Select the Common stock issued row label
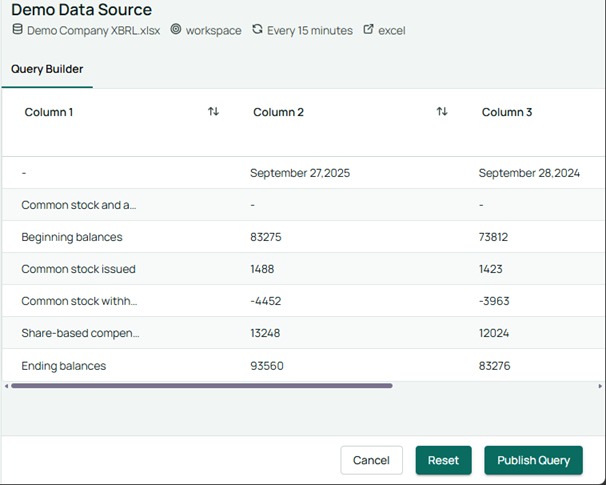606x485 pixels. (x=78, y=269)
